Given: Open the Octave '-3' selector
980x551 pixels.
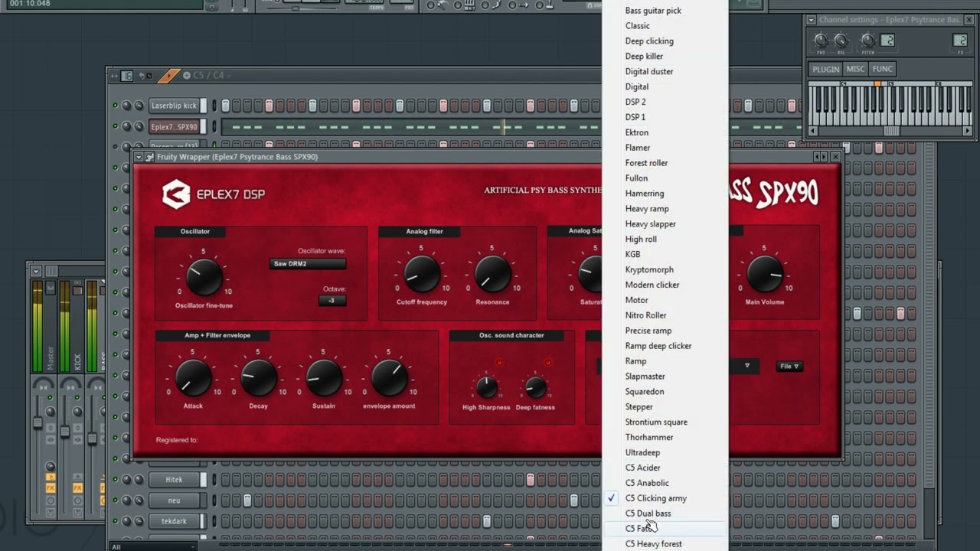Looking at the screenshot, I should (x=332, y=301).
